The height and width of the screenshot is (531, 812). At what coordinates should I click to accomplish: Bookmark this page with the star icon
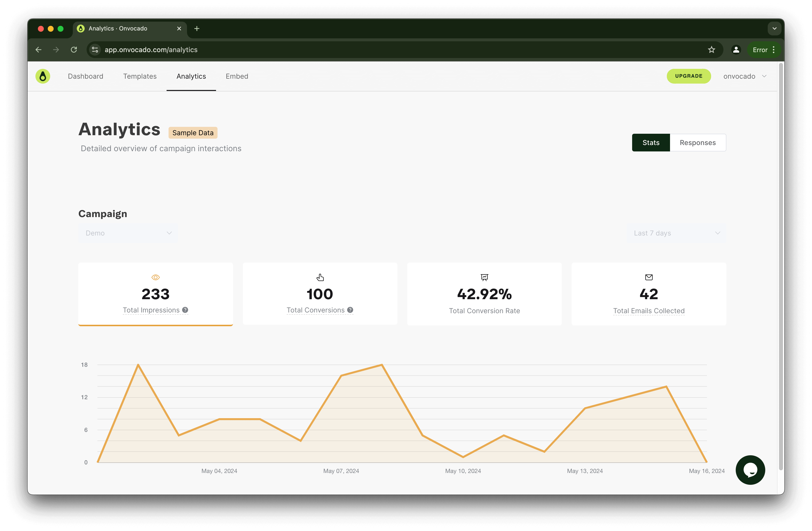[711, 50]
